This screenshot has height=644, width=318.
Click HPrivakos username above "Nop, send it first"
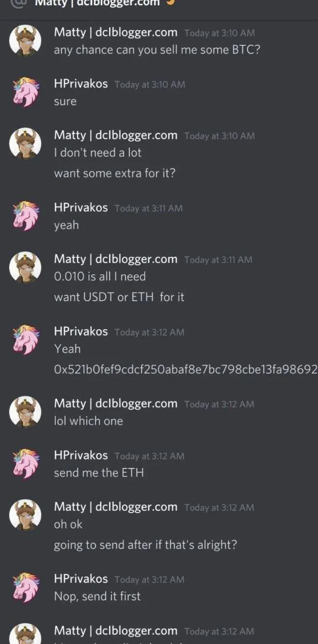[81, 579]
